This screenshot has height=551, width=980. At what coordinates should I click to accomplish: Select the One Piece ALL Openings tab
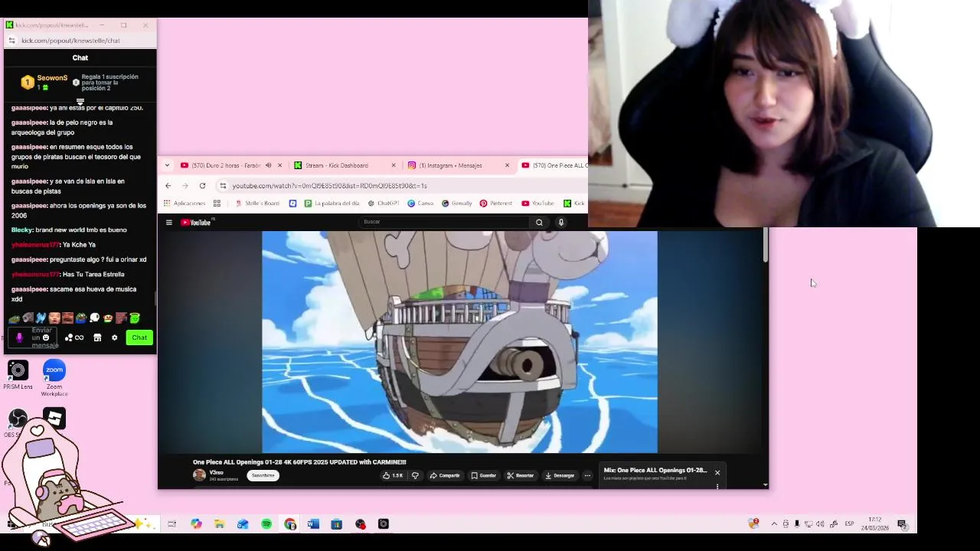554,165
